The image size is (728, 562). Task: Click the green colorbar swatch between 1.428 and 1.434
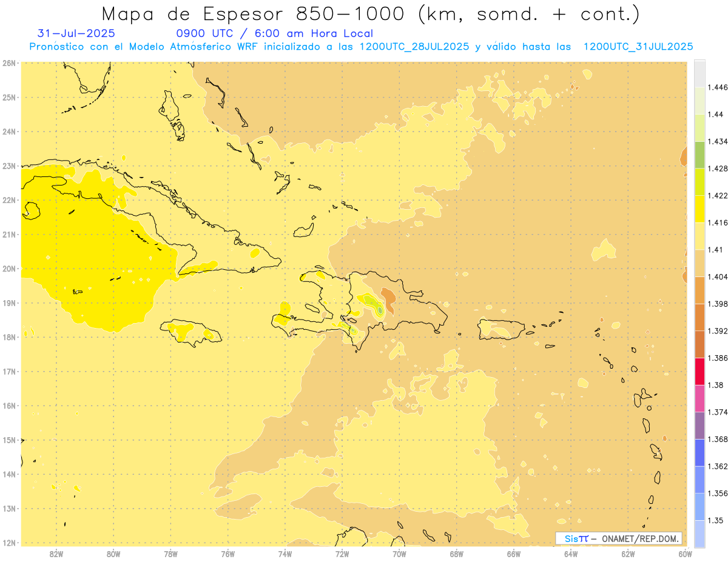[699, 155]
